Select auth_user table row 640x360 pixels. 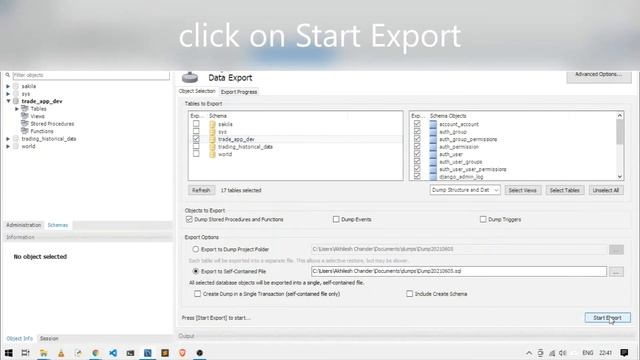point(451,154)
